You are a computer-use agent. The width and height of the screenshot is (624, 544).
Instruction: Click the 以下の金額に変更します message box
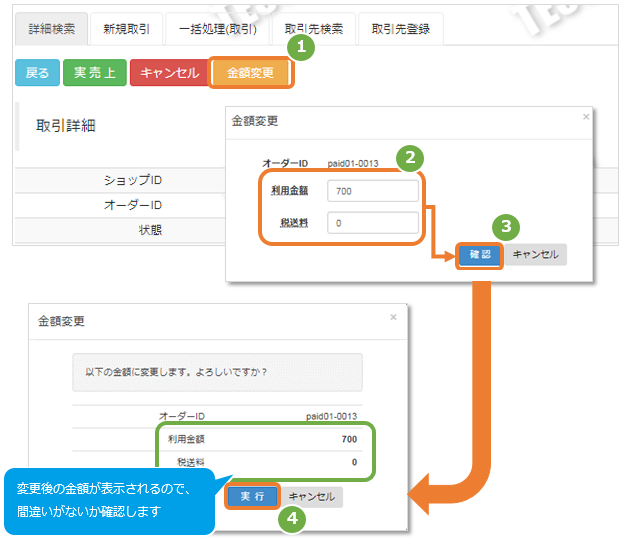[x=217, y=372]
